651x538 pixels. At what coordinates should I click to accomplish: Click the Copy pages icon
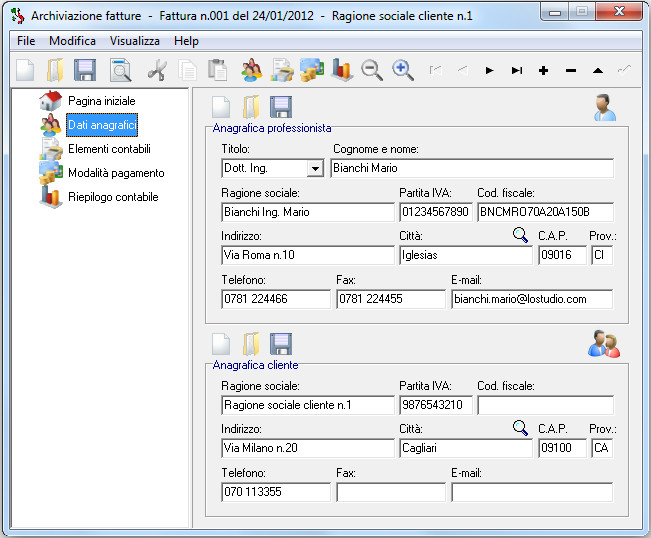click(187, 70)
